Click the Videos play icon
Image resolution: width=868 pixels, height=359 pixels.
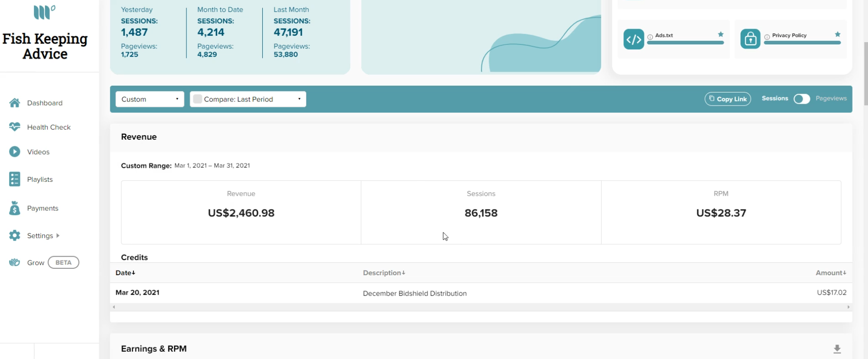pos(15,151)
